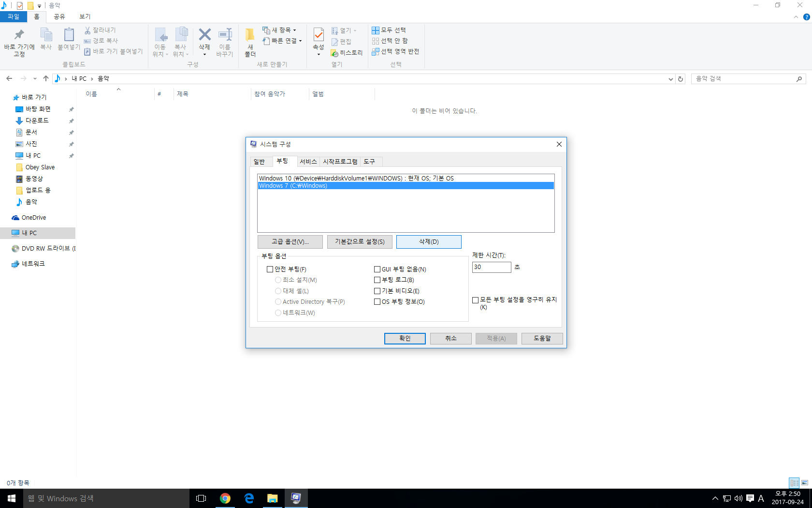Switch to 도구 tab
812x508 pixels.
[369, 162]
